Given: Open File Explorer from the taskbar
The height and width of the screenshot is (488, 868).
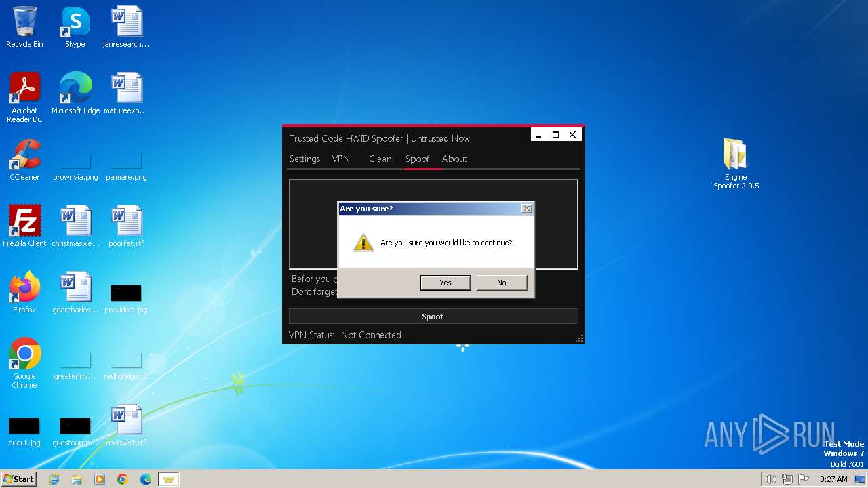Looking at the screenshot, I should (x=77, y=479).
